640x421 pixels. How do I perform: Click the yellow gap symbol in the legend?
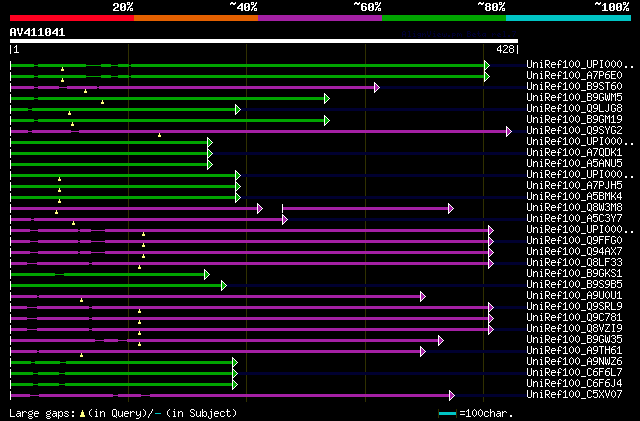[x=82, y=414]
